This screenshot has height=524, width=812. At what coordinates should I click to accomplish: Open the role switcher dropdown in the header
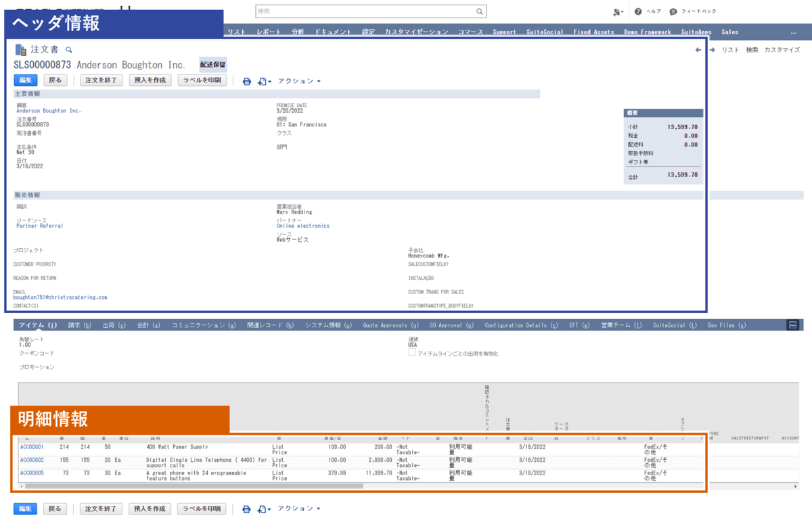pyautogui.click(x=618, y=11)
